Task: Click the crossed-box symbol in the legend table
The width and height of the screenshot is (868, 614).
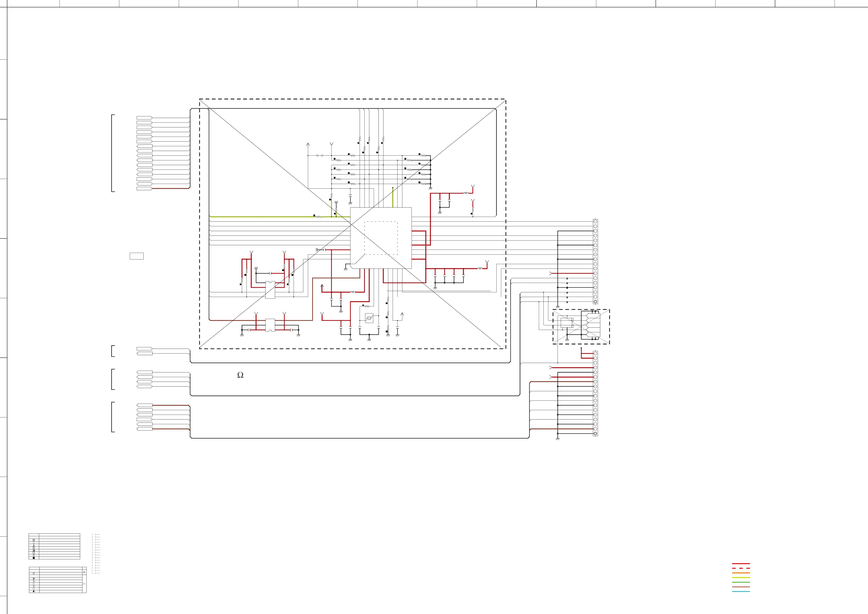Action: tap(34, 548)
